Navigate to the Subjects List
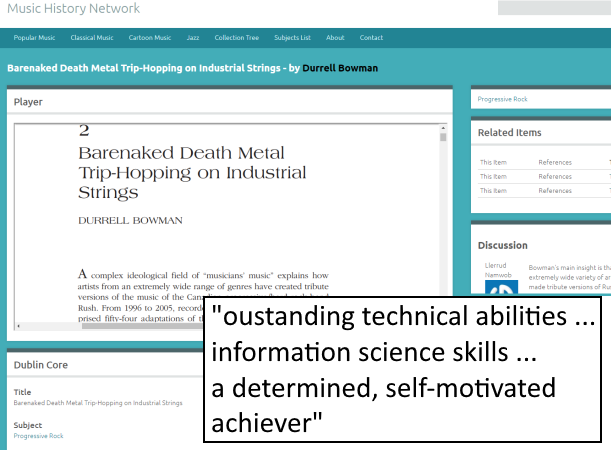Screen dimensions: 611x450 [292, 38]
